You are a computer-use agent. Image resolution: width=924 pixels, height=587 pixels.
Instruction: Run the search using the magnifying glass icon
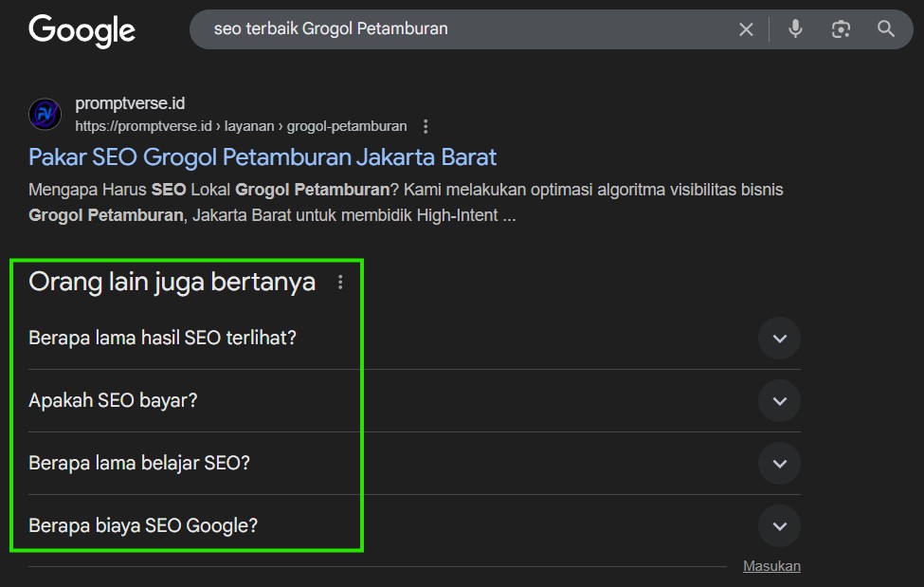point(885,28)
